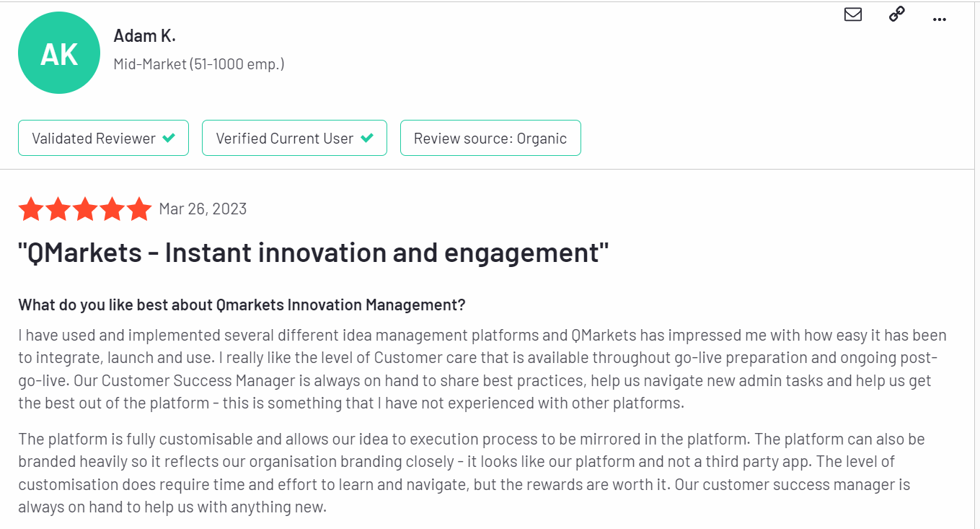Copy the review link via chain icon

[x=897, y=14]
